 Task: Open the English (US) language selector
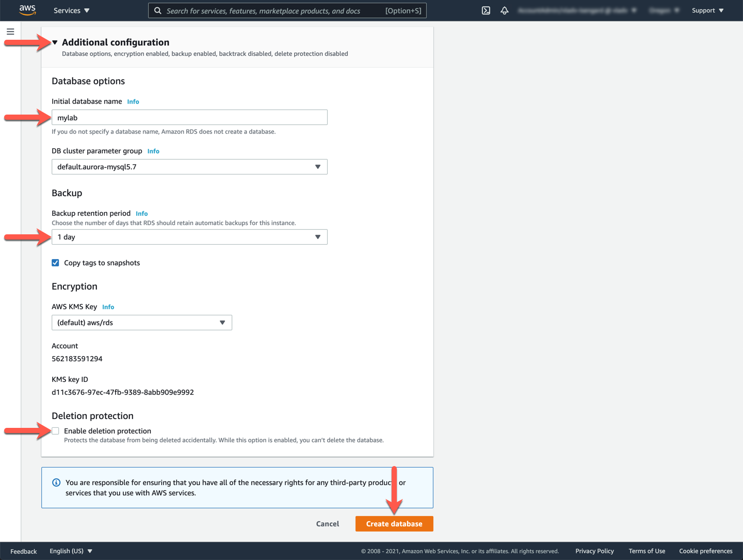pyautogui.click(x=71, y=551)
